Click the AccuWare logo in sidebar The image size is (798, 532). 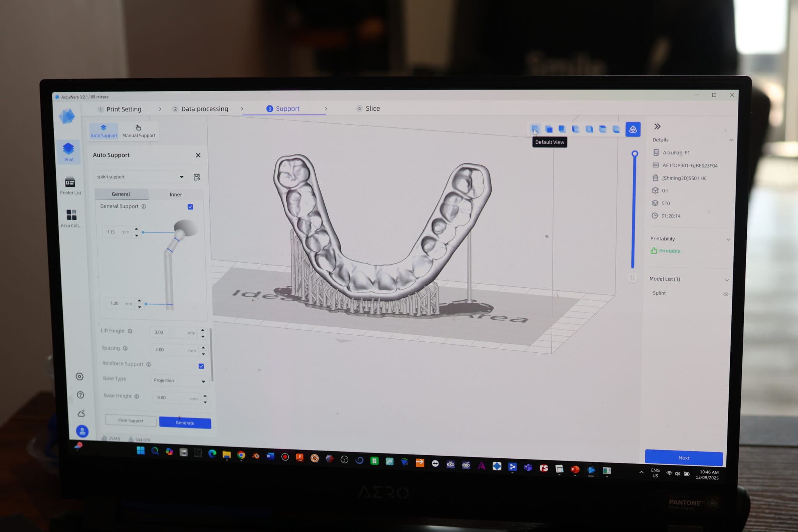point(67,116)
